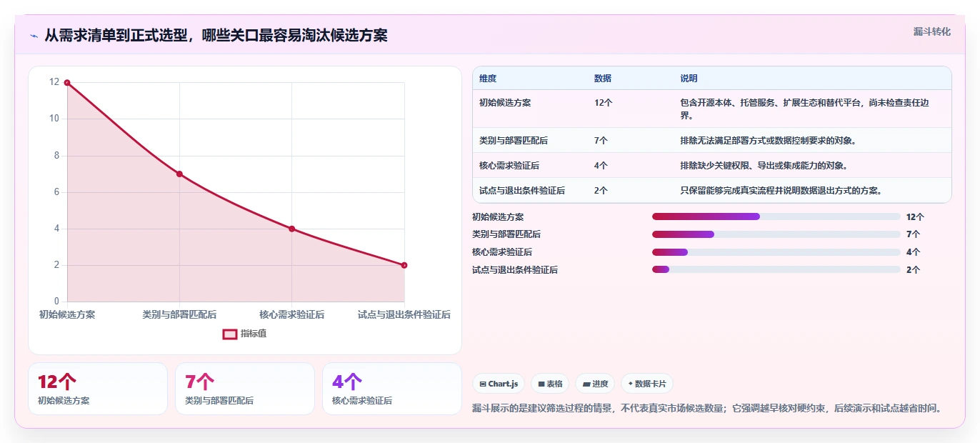Click the y-axis value 12
Viewport: 980px width, 443px height.
click(54, 82)
